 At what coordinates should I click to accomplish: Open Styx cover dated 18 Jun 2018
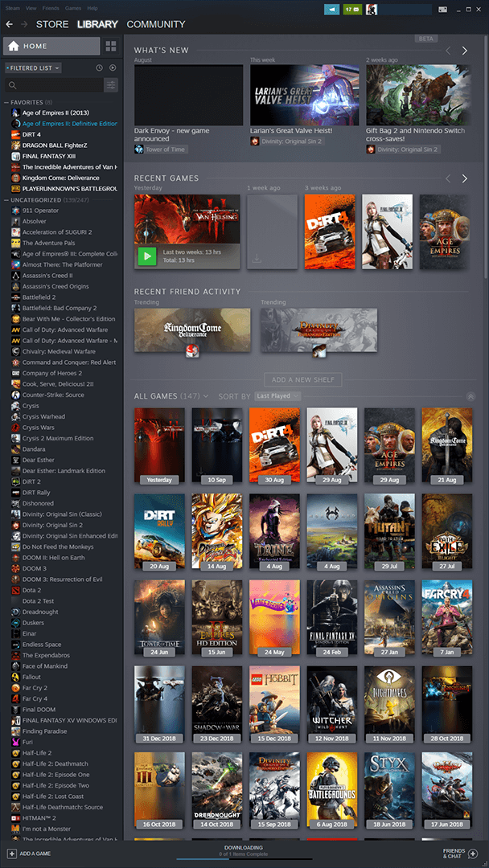click(389, 790)
